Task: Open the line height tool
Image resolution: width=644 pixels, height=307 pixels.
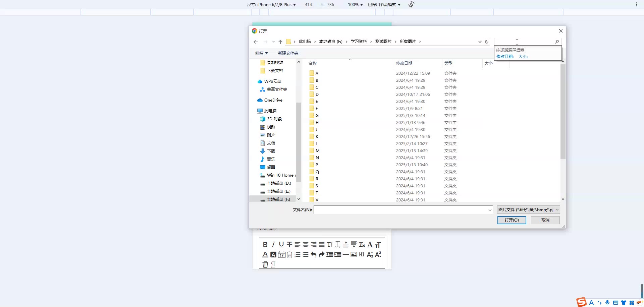Action: pos(330,245)
